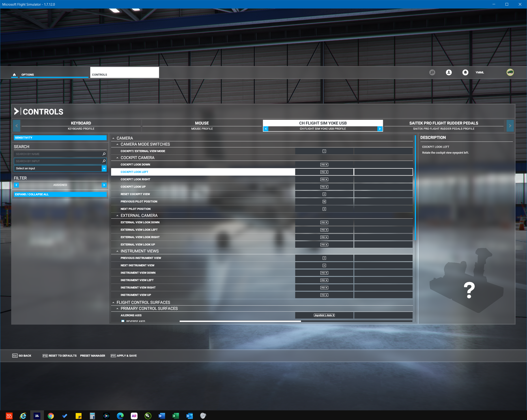The width and height of the screenshot is (527, 420).
Task: Open Excel from the taskbar
Action: [176, 416]
